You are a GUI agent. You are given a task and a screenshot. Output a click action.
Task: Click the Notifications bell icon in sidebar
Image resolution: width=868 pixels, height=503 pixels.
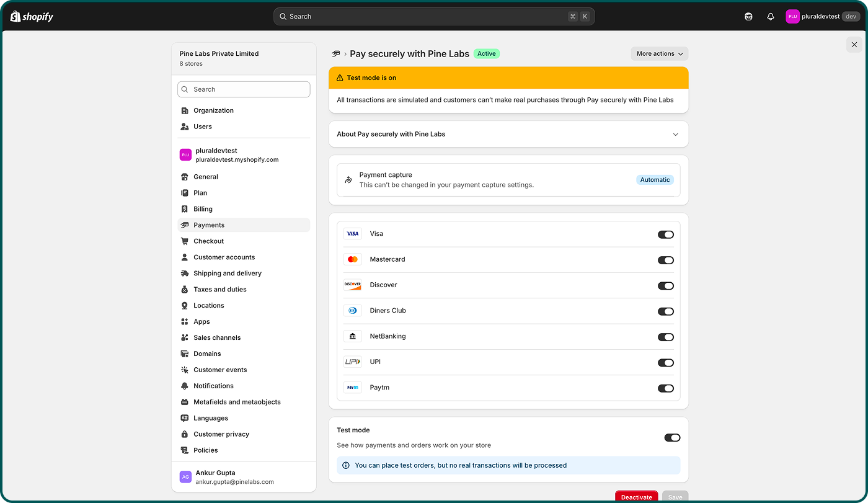184,386
